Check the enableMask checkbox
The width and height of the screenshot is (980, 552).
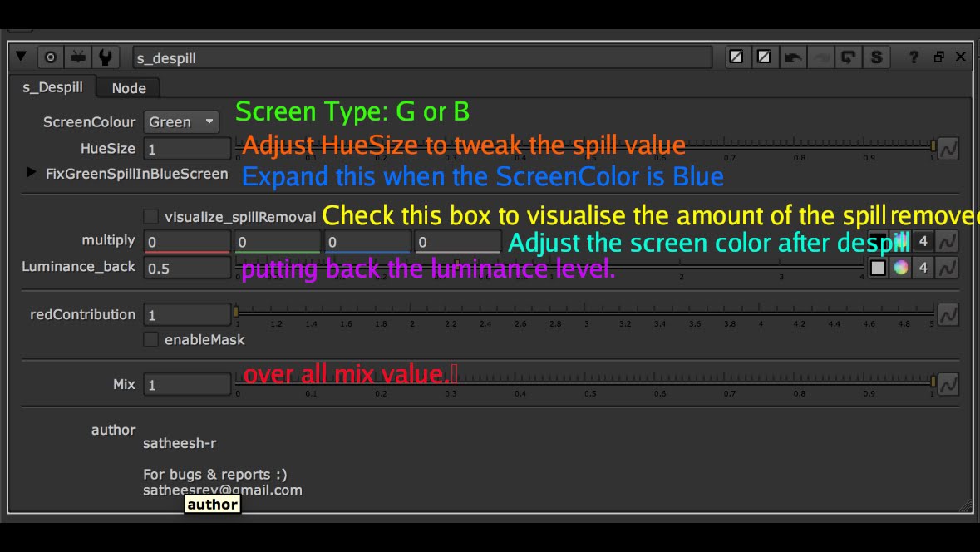[150, 339]
